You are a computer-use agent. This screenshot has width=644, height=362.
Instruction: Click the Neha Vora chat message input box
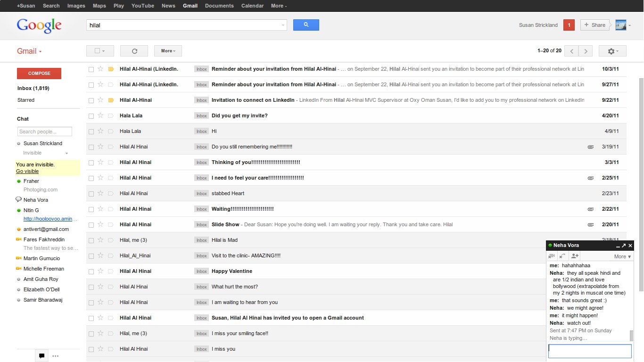click(x=590, y=351)
